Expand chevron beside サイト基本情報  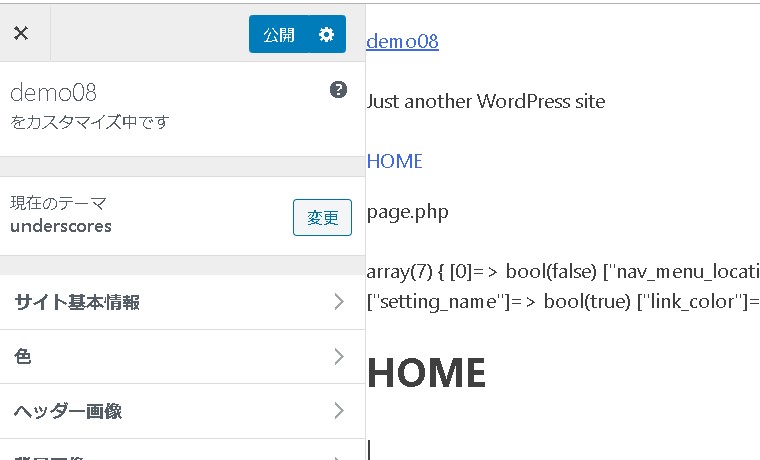click(x=339, y=302)
